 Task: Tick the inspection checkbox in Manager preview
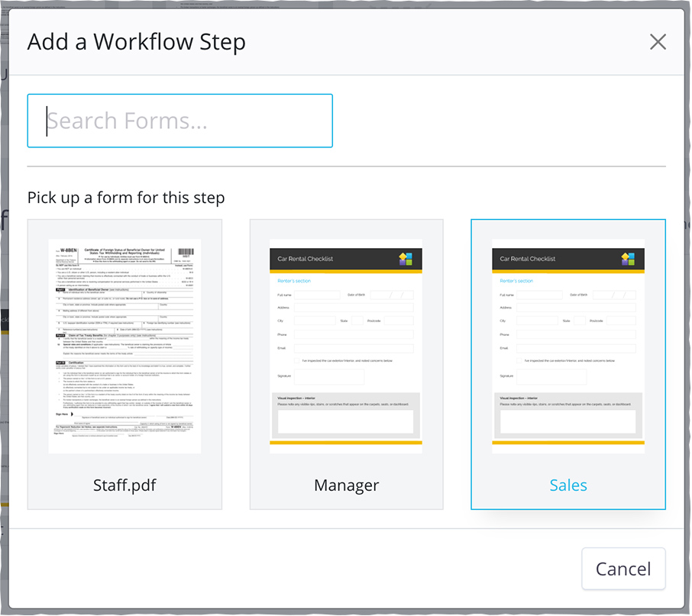(297, 360)
